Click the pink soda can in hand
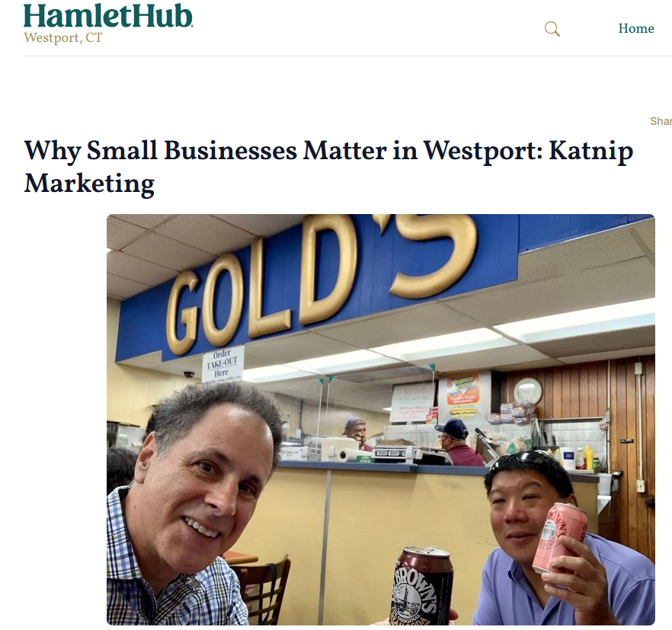 [x=560, y=538]
